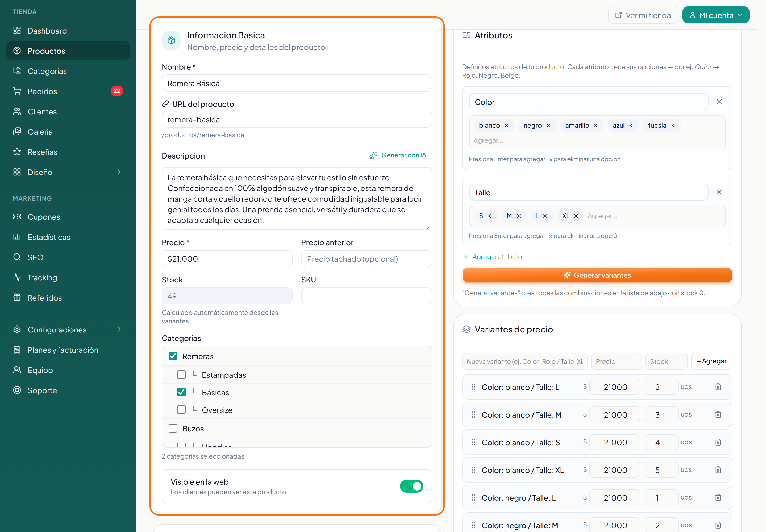Remove the negro color chip
The width and height of the screenshot is (766, 532).
548,126
